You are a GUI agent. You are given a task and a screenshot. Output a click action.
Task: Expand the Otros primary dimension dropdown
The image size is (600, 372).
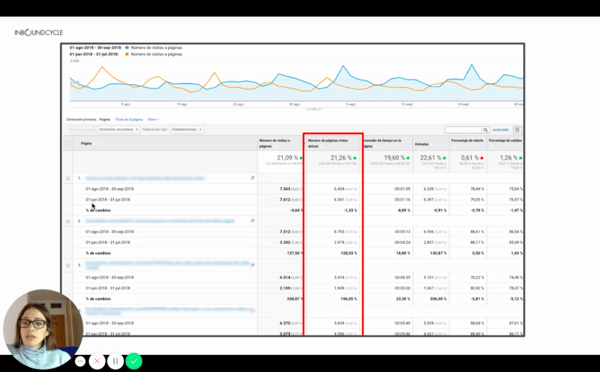(x=153, y=120)
